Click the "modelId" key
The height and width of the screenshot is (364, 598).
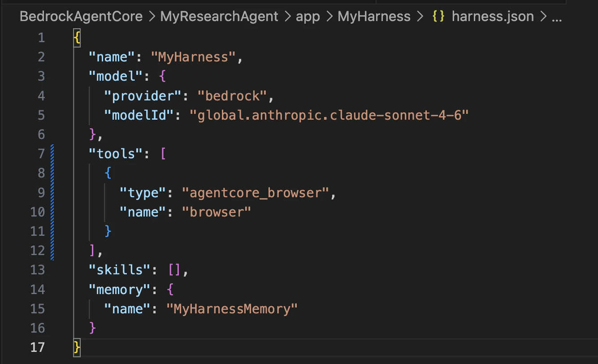pos(139,115)
